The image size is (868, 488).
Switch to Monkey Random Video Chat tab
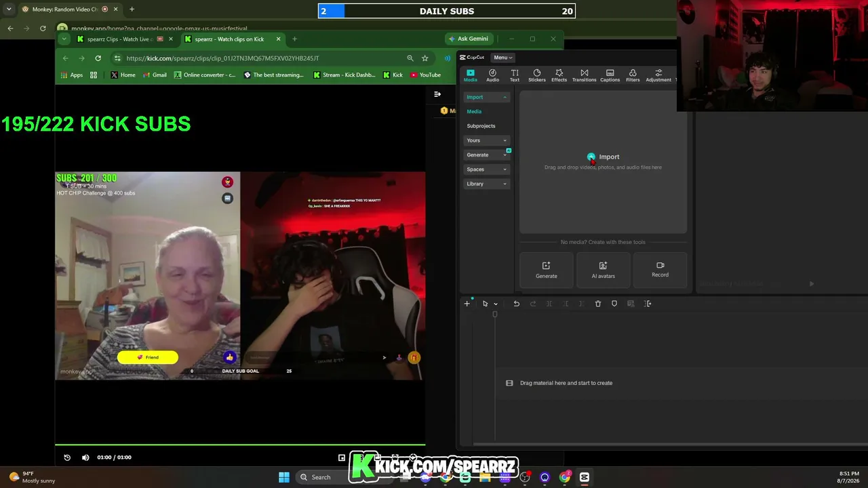coord(64,9)
